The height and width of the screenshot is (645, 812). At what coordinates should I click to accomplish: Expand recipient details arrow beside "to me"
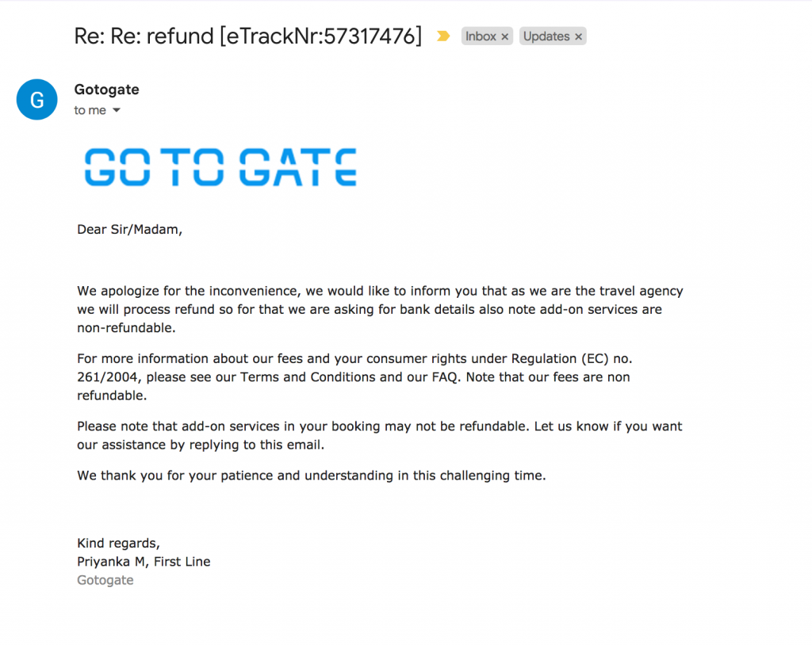pyautogui.click(x=117, y=111)
